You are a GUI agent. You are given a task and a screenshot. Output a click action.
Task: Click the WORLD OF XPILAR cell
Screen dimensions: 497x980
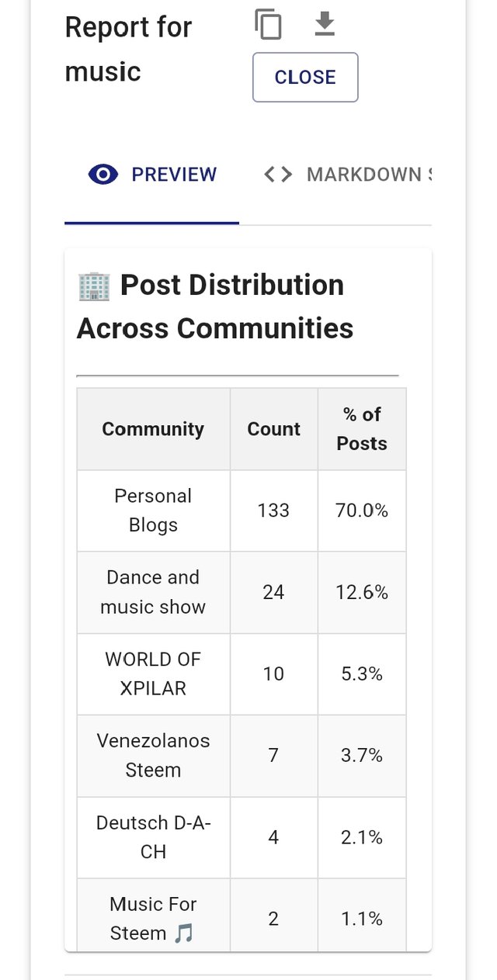[153, 674]
